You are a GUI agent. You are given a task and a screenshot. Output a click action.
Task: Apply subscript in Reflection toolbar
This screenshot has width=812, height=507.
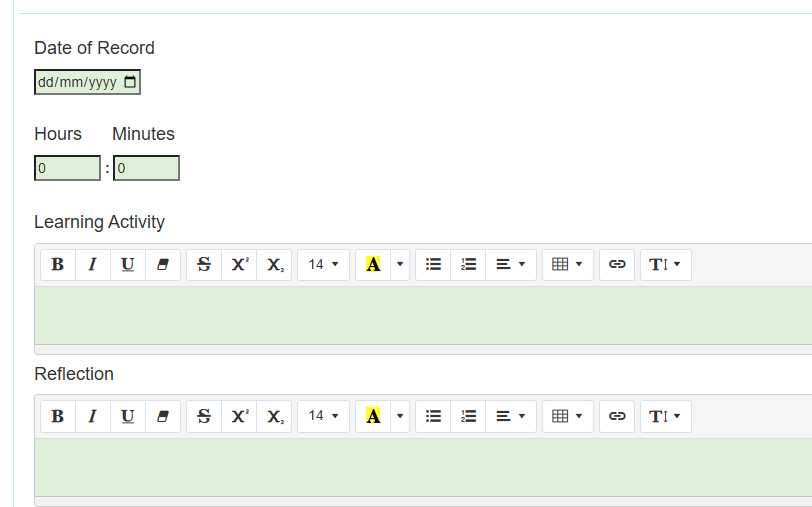pyautogui.click(x=274, y=416)
